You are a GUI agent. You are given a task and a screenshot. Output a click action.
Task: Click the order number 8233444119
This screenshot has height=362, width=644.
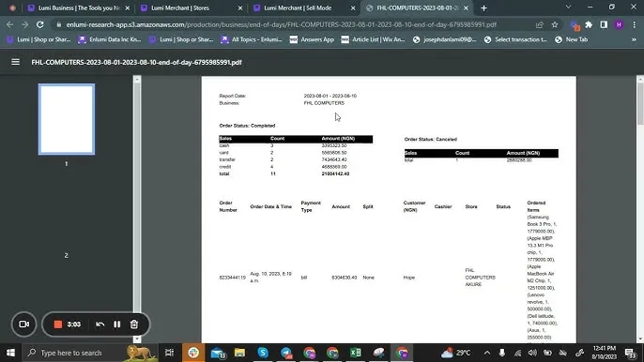[x=233, y=278]
